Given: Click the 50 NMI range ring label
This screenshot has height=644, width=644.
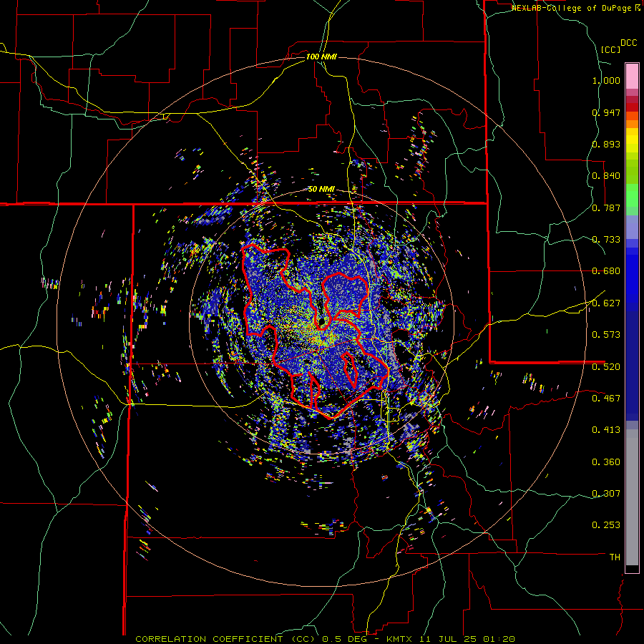Looking at the screenshot, I should click(x=321, y=190).
